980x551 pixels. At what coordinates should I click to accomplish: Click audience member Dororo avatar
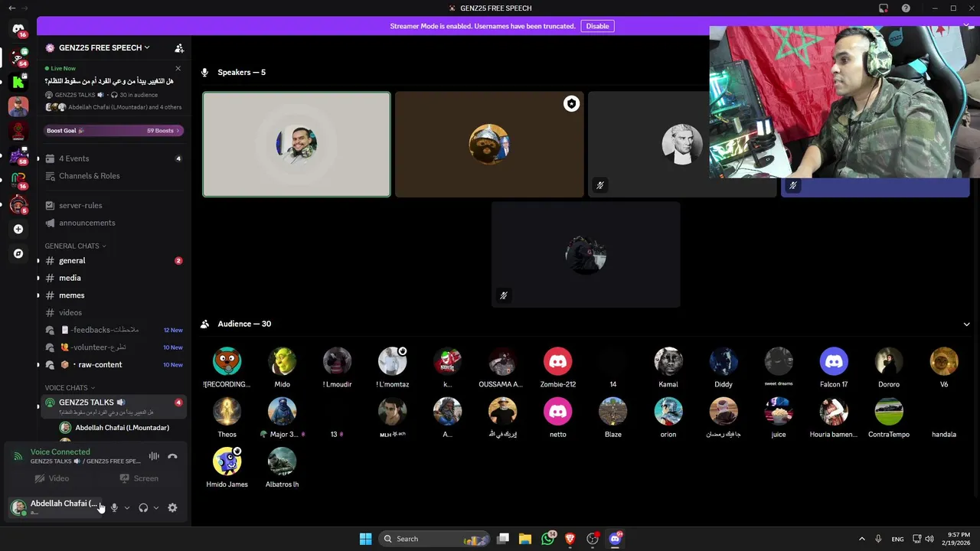tap(889, 361)
